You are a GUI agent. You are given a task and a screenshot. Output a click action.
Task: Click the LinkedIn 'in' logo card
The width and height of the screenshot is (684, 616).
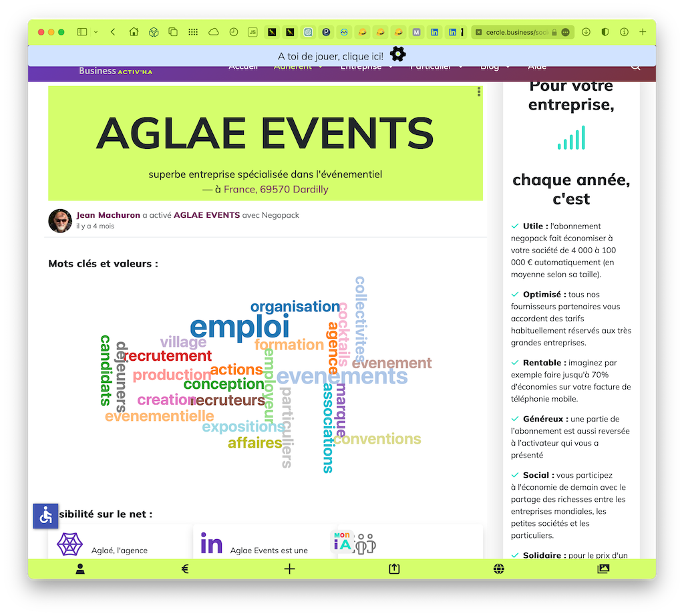[212, 544]
